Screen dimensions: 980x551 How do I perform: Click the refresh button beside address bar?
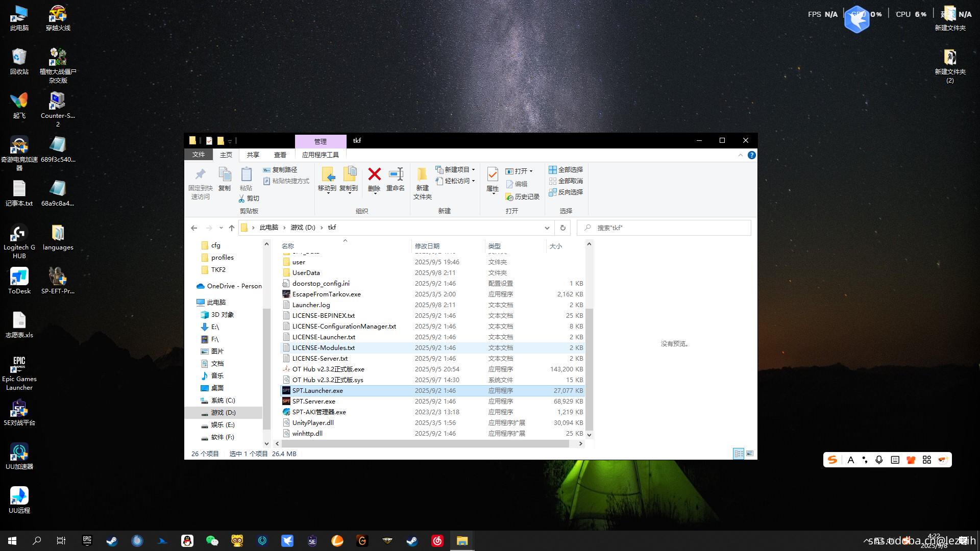click(563, 228)
